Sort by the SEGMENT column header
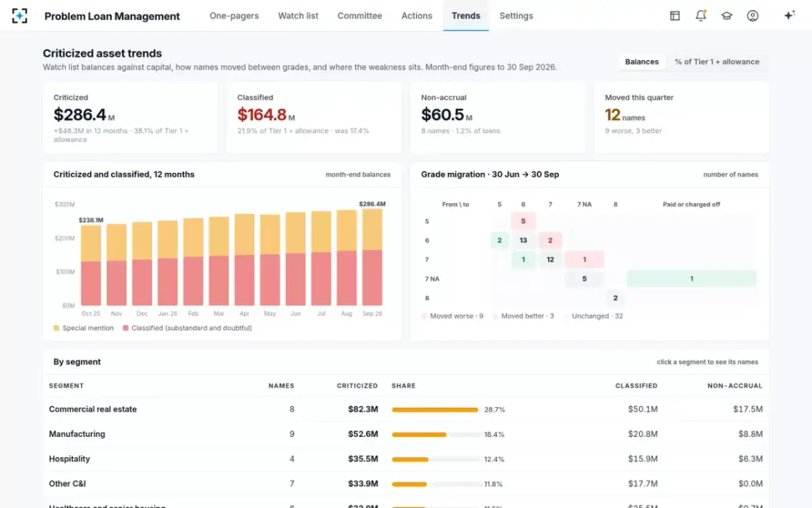Viewport: 812px width, 508px height. [66, 385]
